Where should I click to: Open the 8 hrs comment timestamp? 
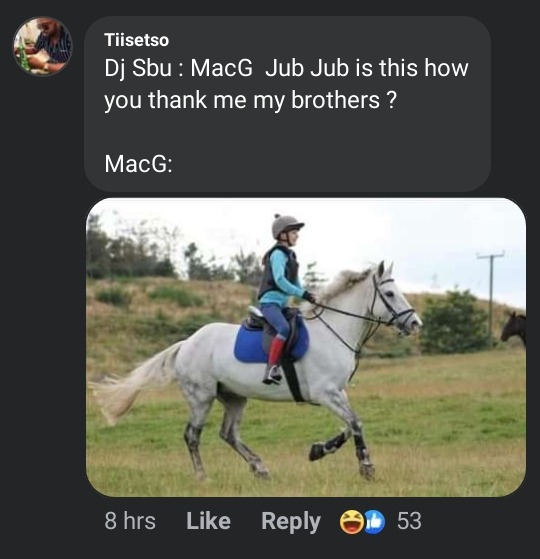[x=130, y=521]
